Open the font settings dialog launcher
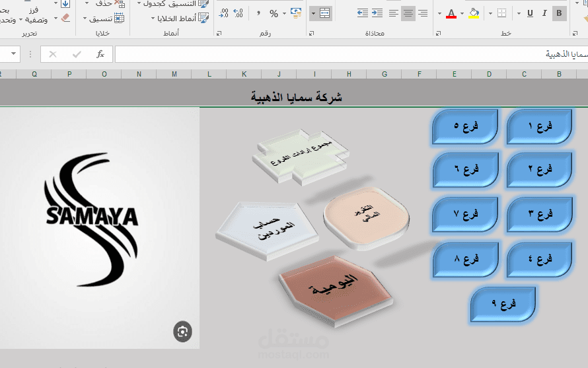This screenshot has height=368, width=588. point(438,34)
